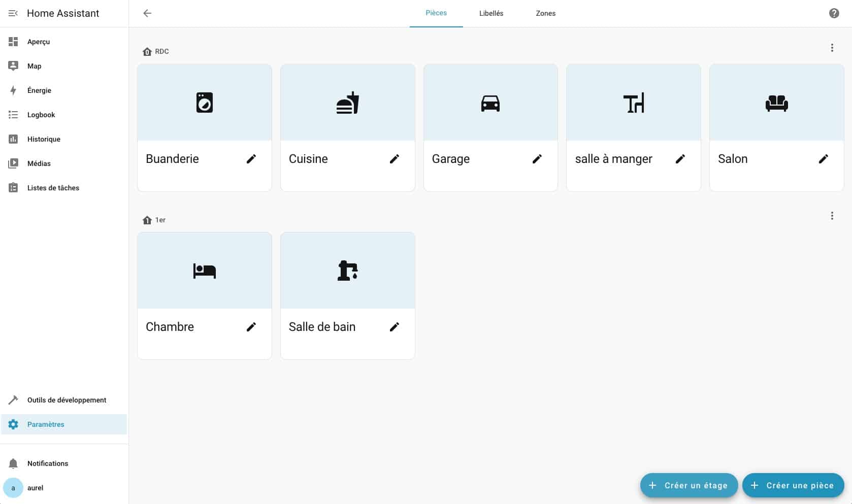
Task: Click the salle à manger room name
Action: click(613, 159)
